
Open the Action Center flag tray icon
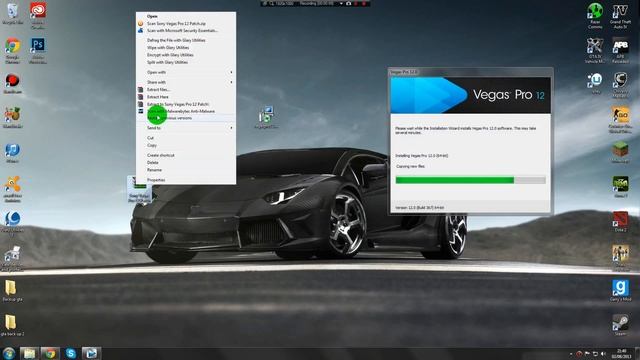(587, 353)
